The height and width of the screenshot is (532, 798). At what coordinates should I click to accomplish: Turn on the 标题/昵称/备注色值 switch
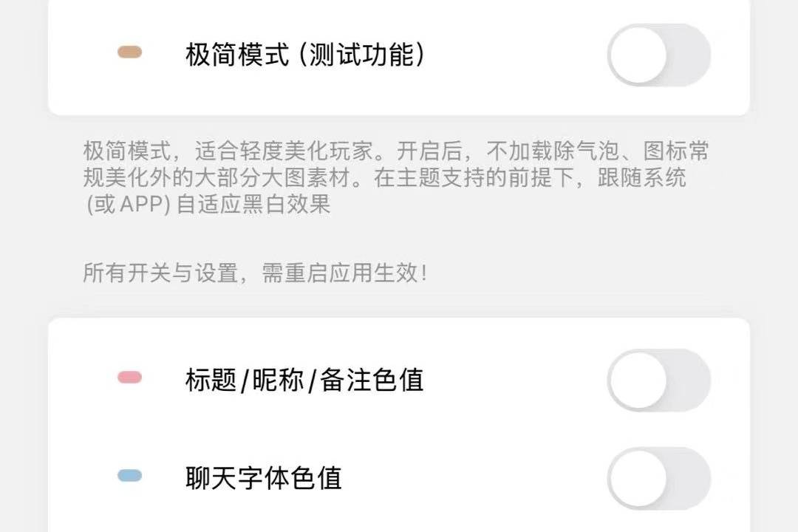pyautogui.click(x=658, y=381)
